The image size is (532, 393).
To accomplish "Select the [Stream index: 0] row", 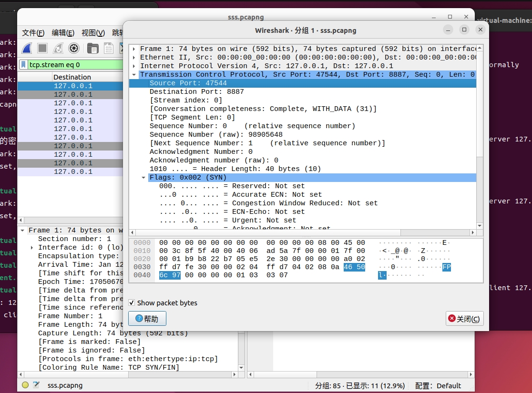I will [x=303, y=100].
